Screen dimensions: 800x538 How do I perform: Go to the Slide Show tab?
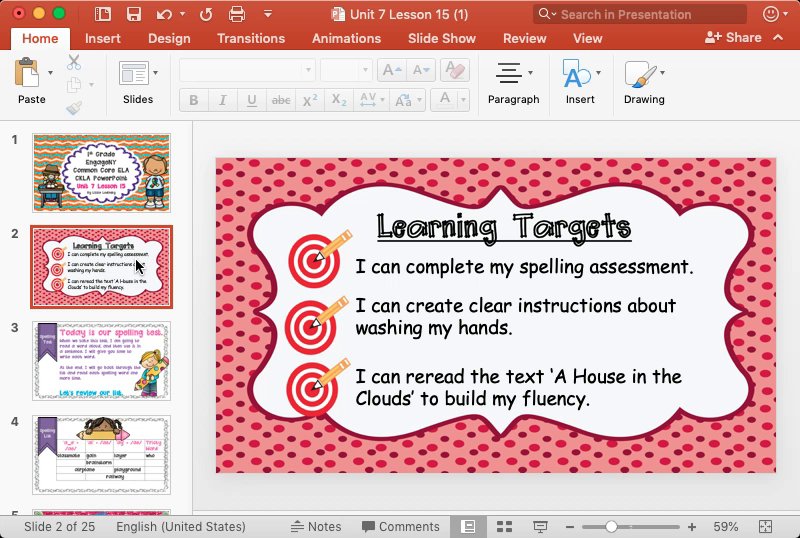[442, 38]
